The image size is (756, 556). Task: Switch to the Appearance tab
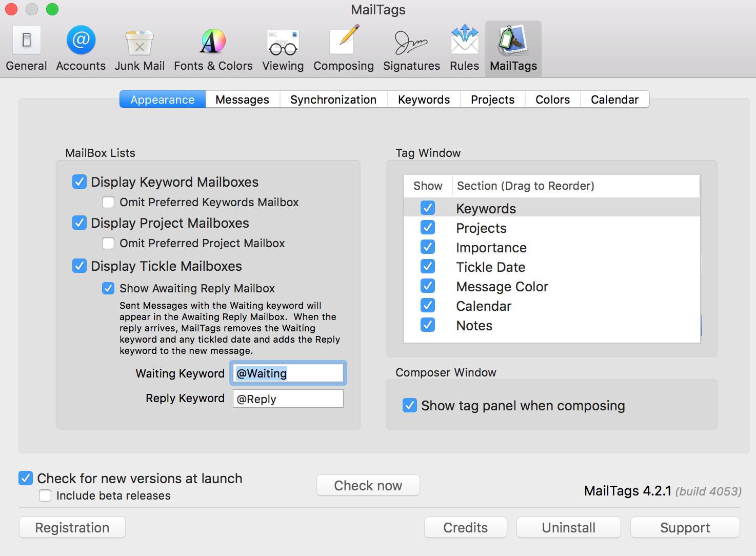coord(163,100)
